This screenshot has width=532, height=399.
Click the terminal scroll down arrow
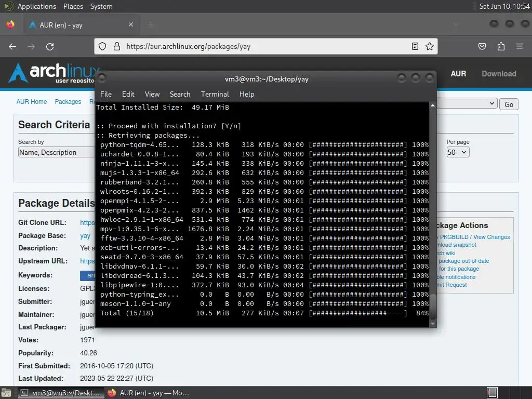433,324
